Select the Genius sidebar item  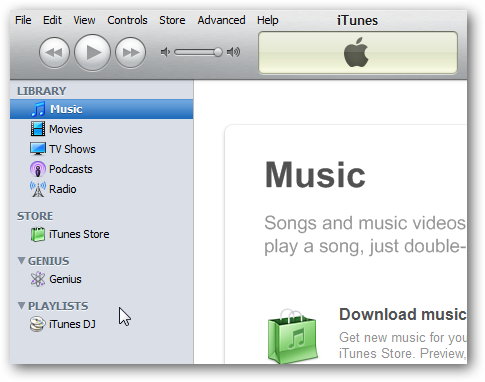point(101,279)
